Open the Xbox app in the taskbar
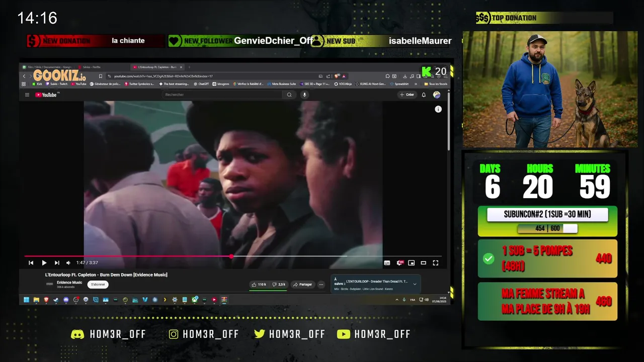Image resolution: width=644 pixels, height=362 pixels. pyautogui.click(x=195, y=300)
